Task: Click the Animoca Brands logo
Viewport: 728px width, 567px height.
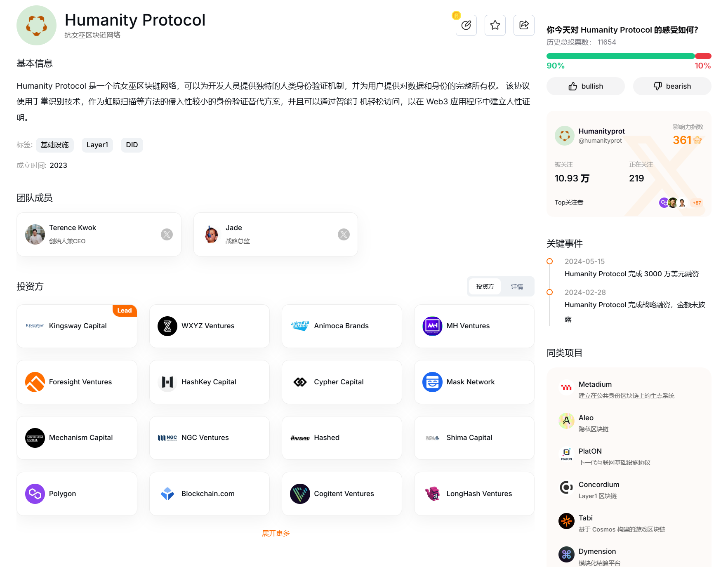Action: [300, 326]
